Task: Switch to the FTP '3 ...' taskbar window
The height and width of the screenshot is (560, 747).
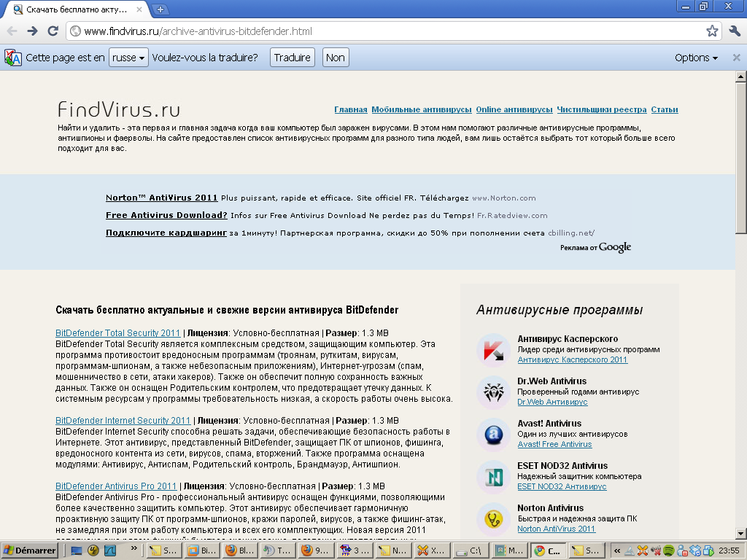Action: click(355, 551)
